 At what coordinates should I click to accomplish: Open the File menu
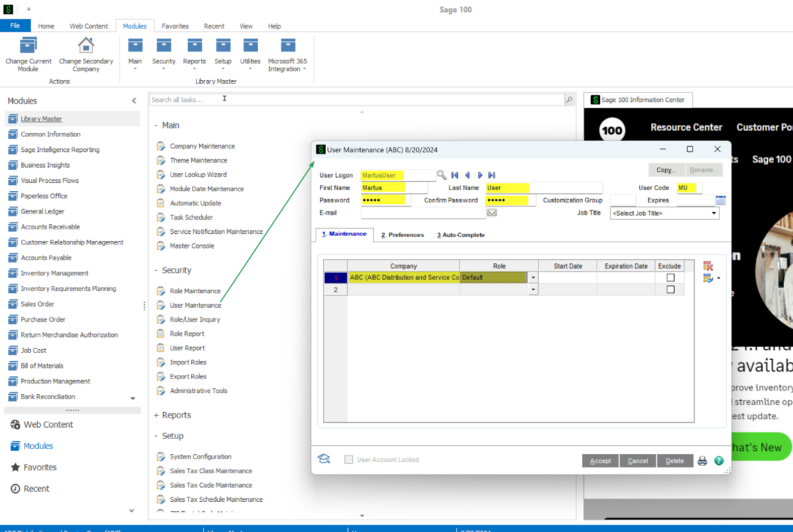pos(15,26)
